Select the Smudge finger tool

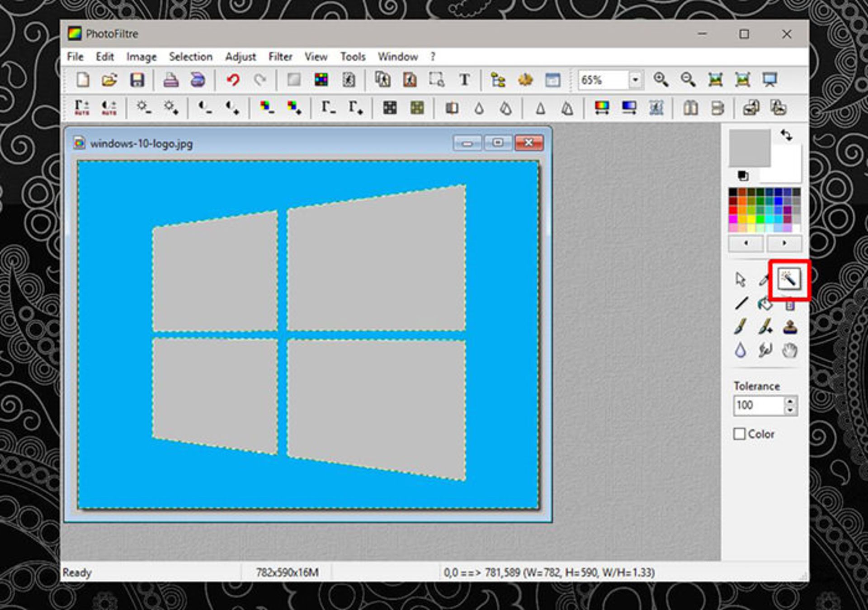pyautogui.click(x=765, y=350)
